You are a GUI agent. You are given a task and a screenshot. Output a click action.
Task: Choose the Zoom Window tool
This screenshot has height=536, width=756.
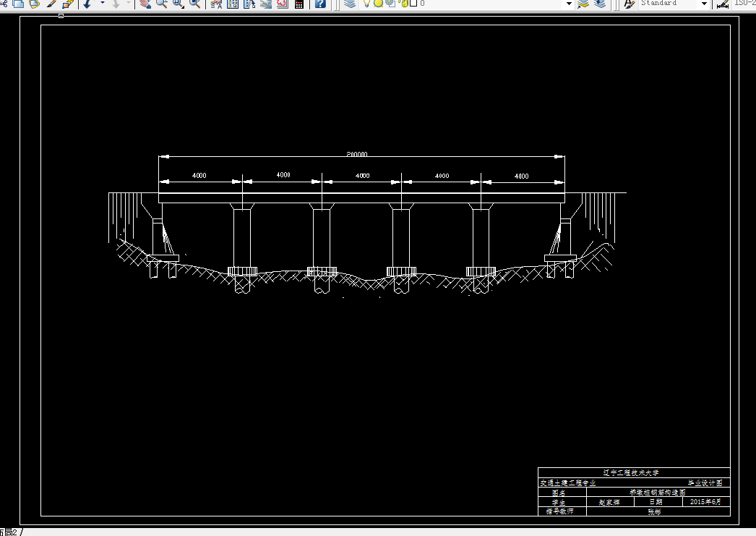click(179, 4)
